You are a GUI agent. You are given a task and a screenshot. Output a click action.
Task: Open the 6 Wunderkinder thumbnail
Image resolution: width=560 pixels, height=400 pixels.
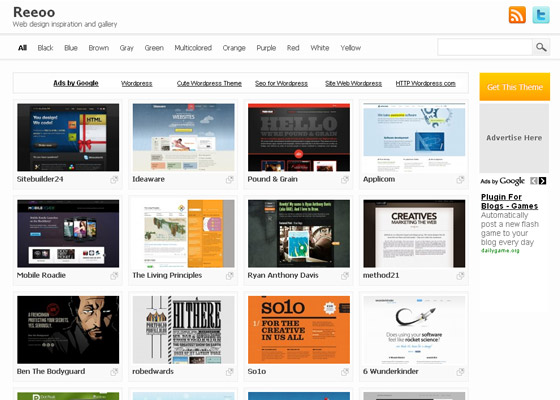(414, 330)
